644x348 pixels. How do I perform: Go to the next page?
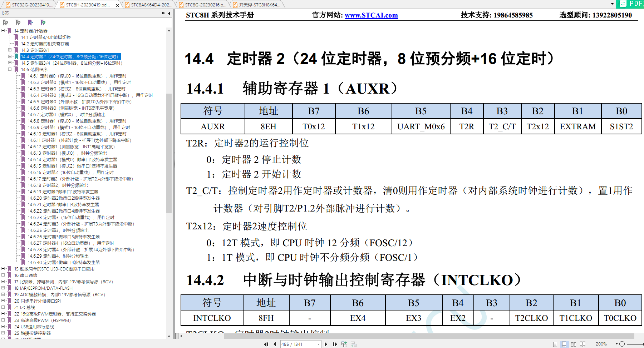pos(326,344)
